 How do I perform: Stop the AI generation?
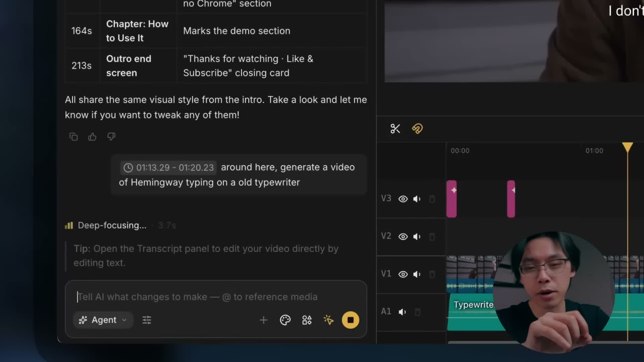351,320
